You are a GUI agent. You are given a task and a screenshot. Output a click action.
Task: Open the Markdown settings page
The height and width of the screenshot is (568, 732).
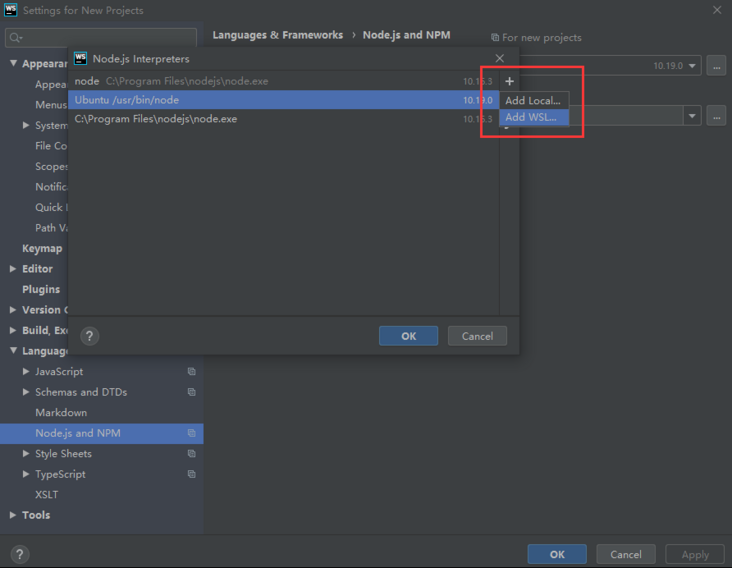(61, 413)
